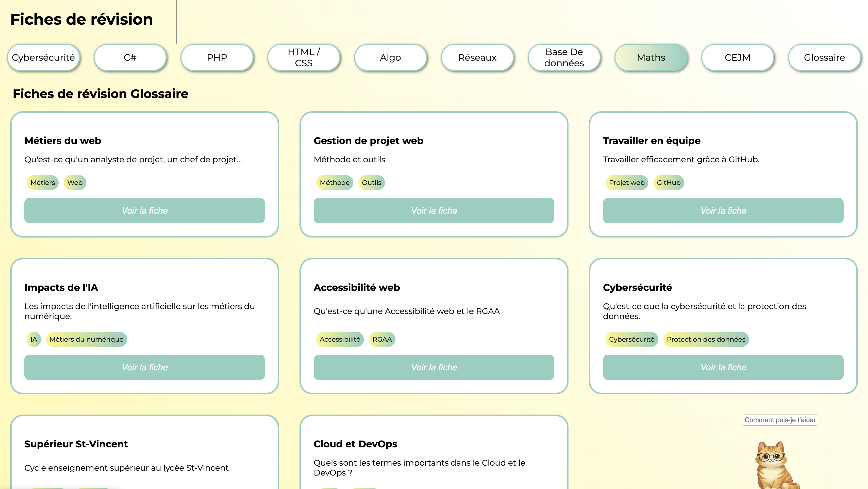Open the HTML / CSS section
This screenshot has width=868, height=489.
click(x=304, y=57)
